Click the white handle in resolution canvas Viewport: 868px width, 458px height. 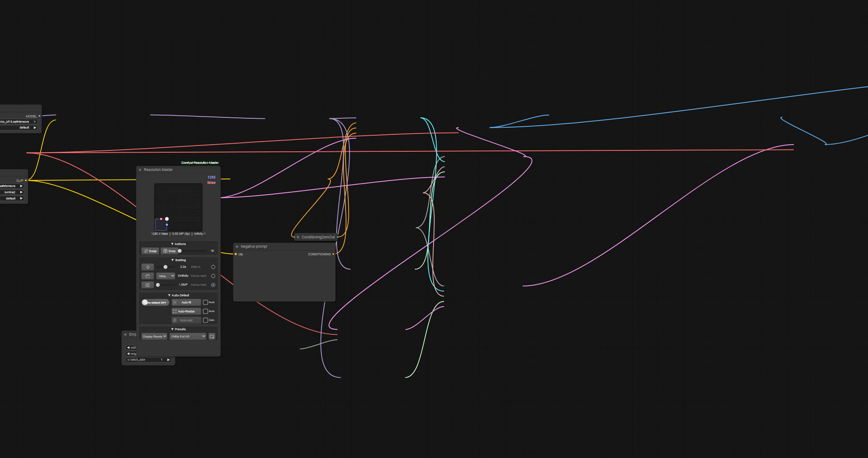click(x=167, y=219)
